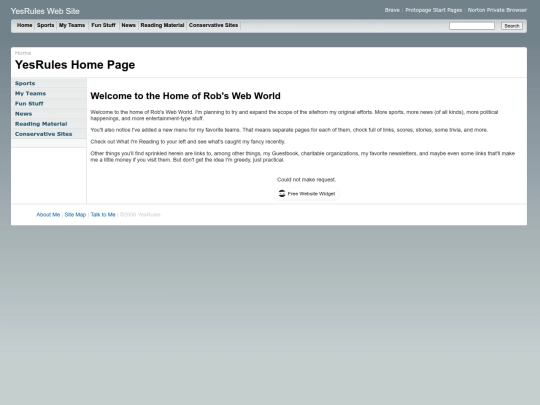Focus the search text field
This screenshot has height=405, width=540.
pos(472,26)
